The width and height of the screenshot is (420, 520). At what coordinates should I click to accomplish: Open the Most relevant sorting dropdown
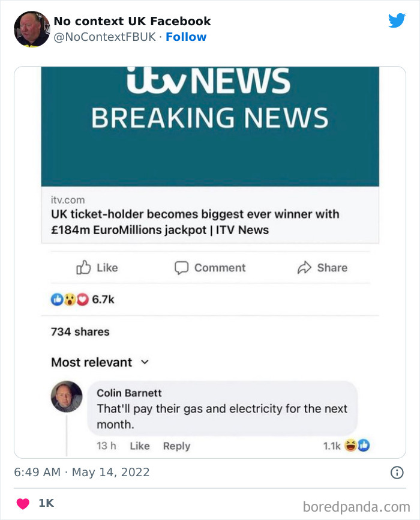pyautogui.click(x=90, y=362)
